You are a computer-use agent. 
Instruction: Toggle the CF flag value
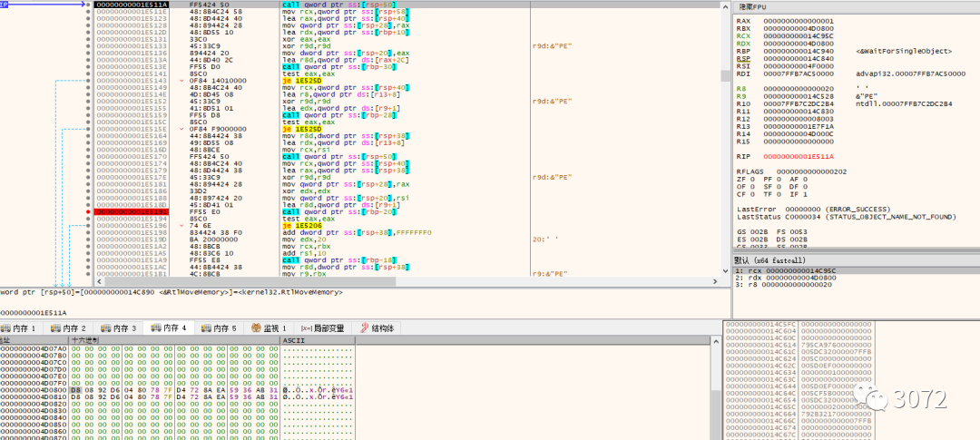click(x=750, y=194)
